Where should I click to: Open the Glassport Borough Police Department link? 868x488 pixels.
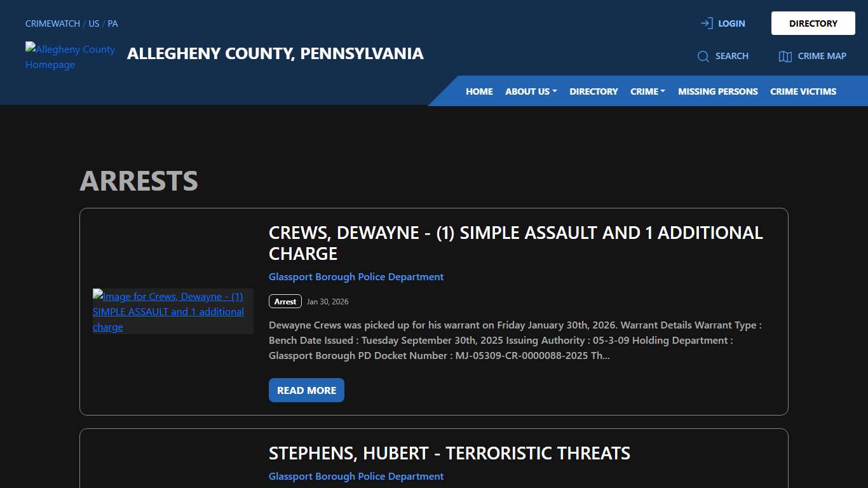coord(356,276)
